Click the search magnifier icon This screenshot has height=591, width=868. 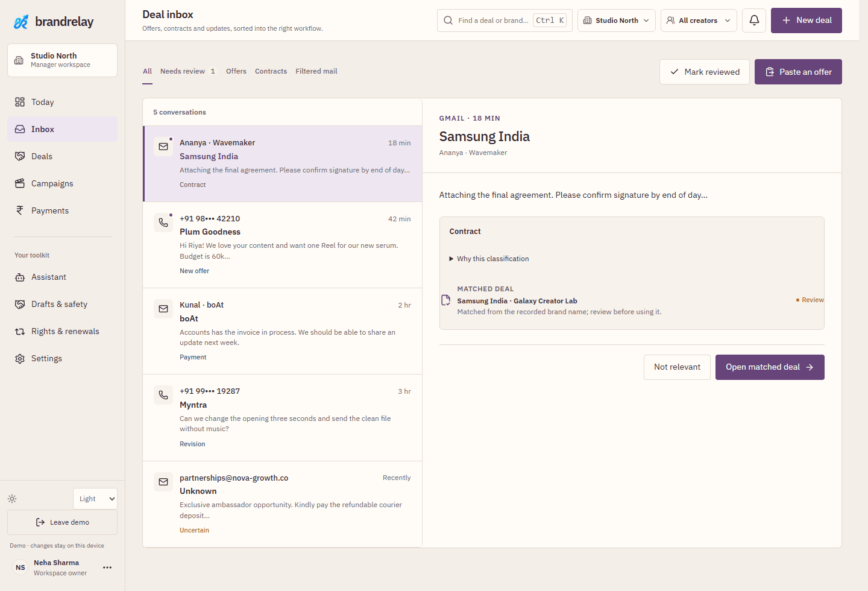tap(448, 21)
